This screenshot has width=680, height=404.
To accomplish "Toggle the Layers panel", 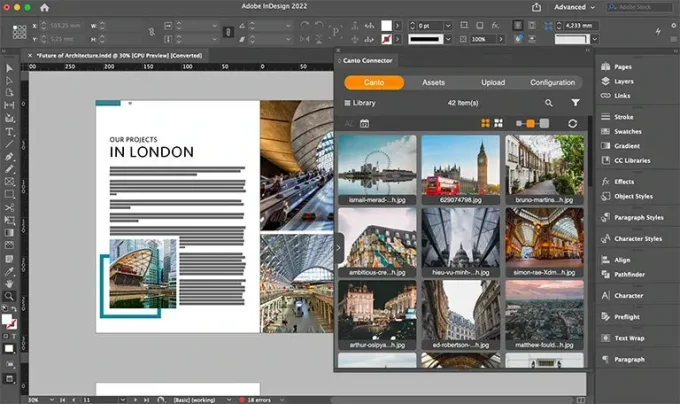I will pyautogui.click(x=622, y=80).
